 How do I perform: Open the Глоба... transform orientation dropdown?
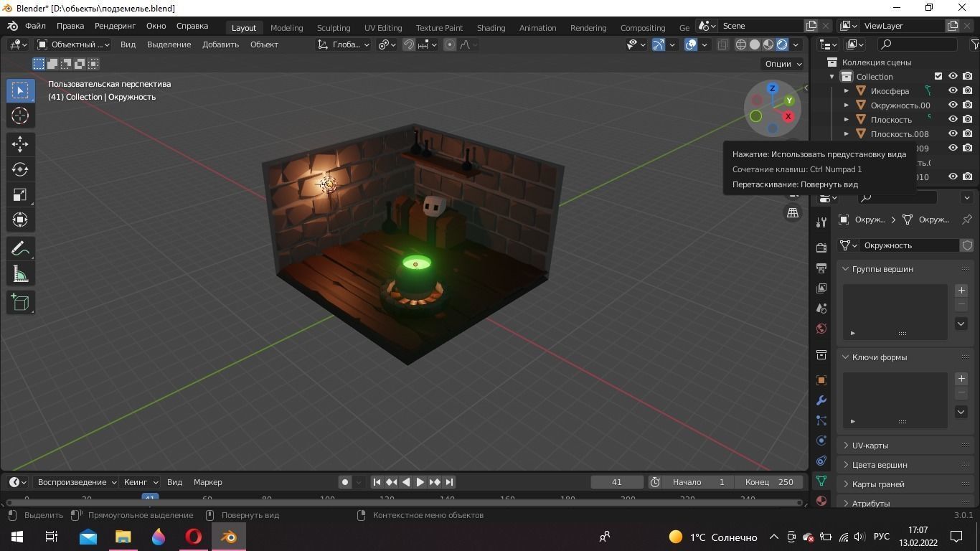[x=344, y=44]
